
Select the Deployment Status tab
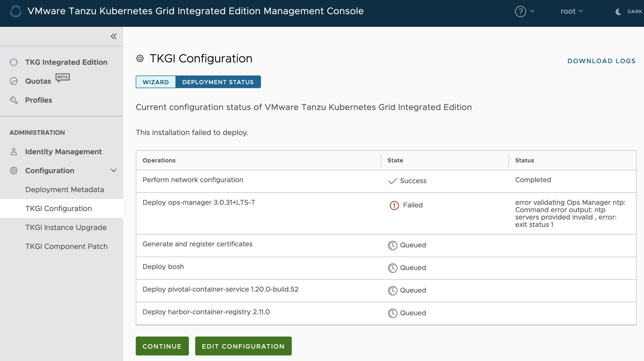tap(218, 82)
